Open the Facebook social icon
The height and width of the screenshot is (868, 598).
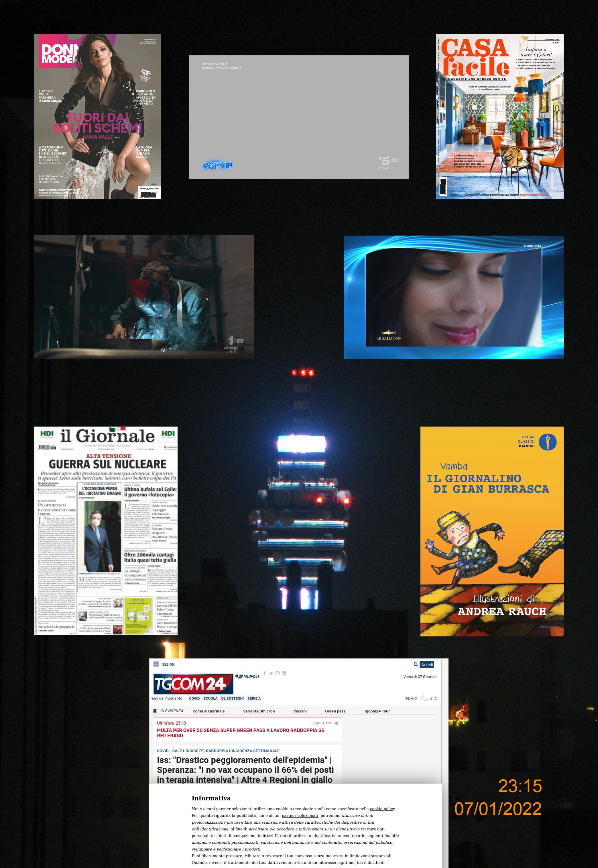coord(265,673)
